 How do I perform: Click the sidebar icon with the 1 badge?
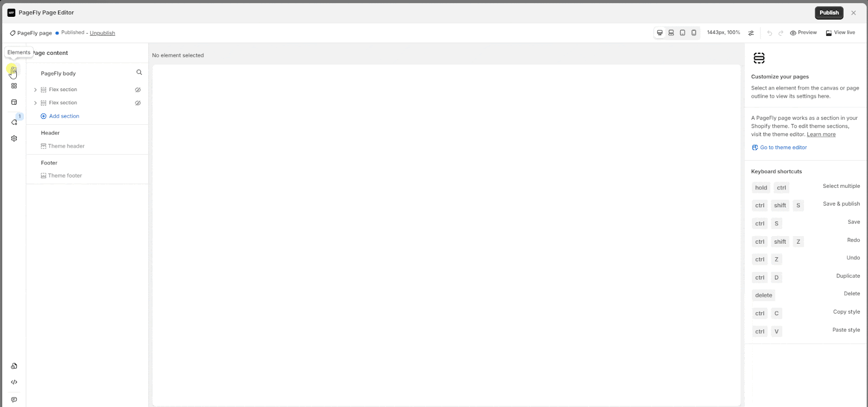14,122
